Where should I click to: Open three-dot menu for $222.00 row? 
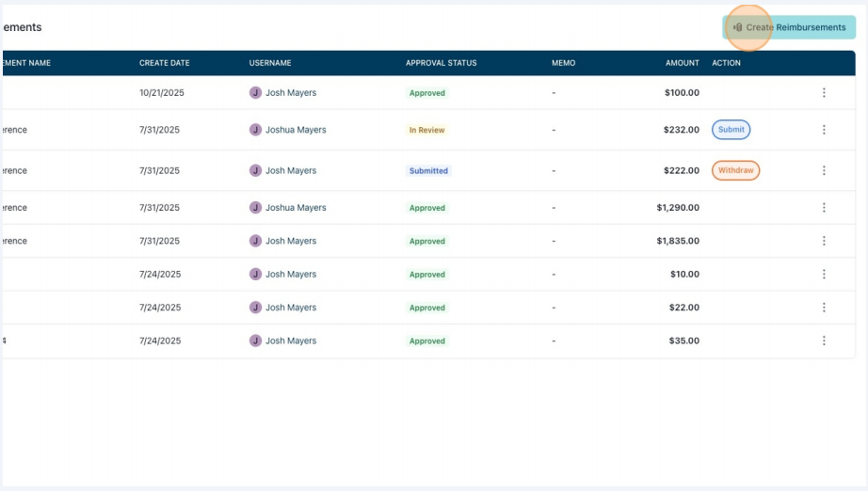(824, 170)
